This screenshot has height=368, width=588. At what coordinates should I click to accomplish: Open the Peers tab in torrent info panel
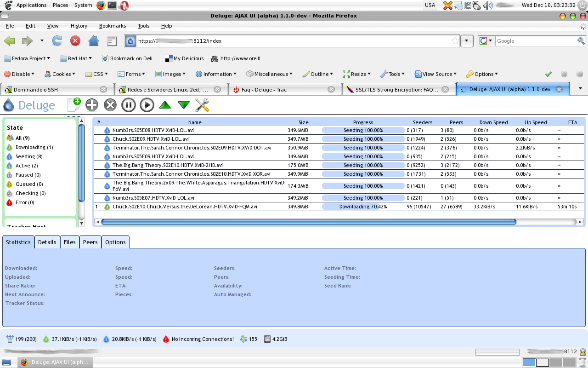(x=90, y=242)
